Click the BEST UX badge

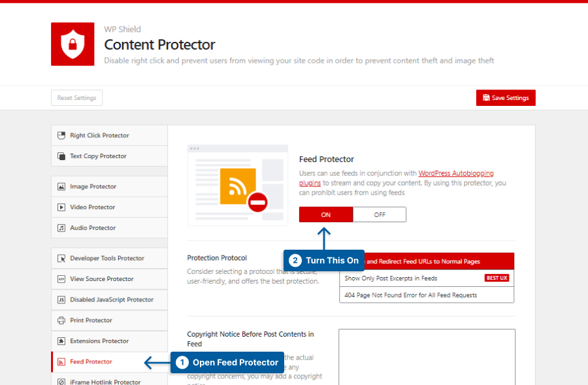click(x=497, y=278)
